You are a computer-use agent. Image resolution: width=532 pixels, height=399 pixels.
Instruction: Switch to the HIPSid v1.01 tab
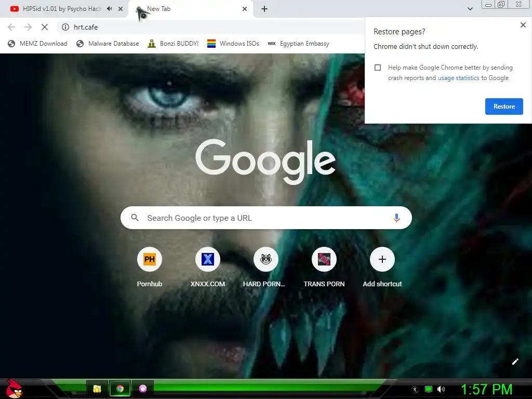click(x=61, y=9)
